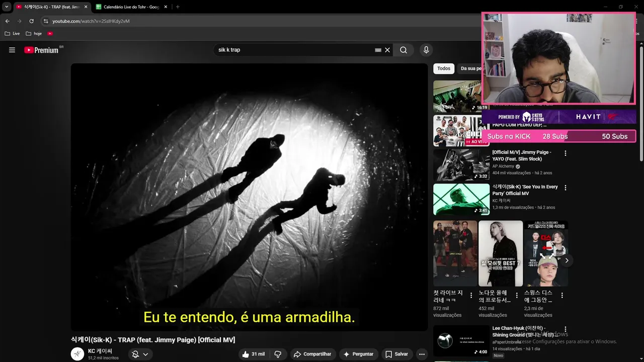644x362 pixels.
Task: Click the Perguntar button
Action: pyautogui.click(x=358, y=354)
